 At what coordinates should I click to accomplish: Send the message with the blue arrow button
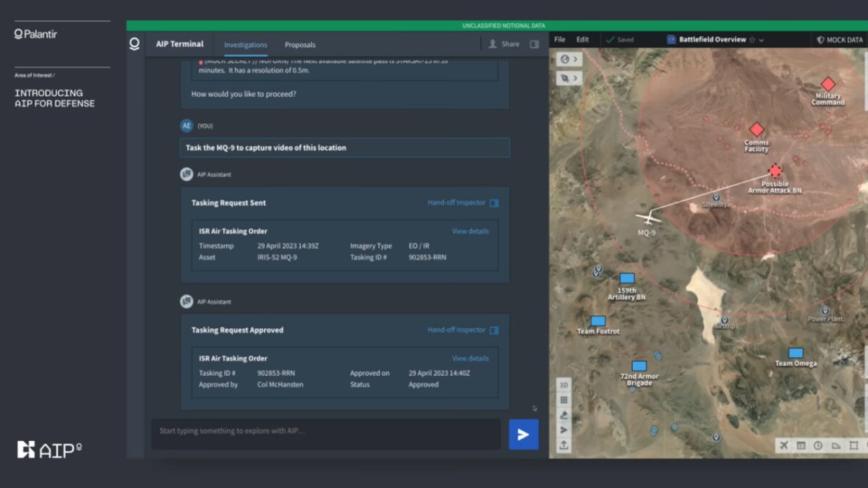(x=523, y=435)
